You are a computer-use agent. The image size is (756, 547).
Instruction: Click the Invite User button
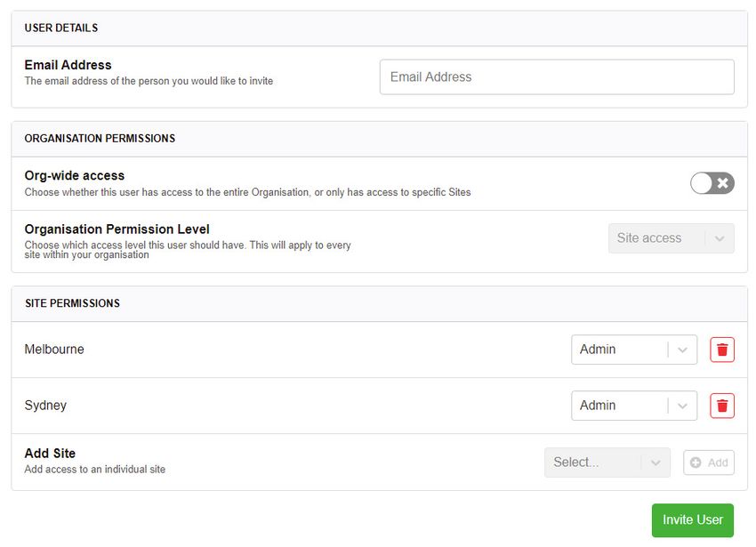692,520
